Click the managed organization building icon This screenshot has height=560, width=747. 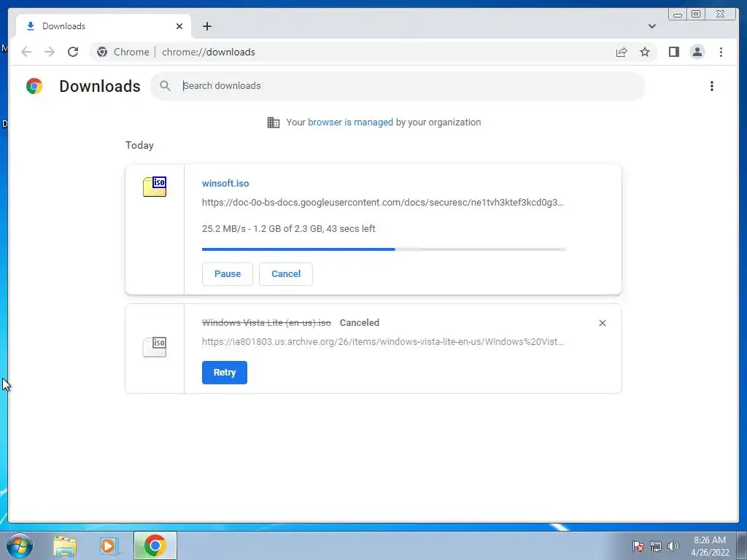point(274,122)
